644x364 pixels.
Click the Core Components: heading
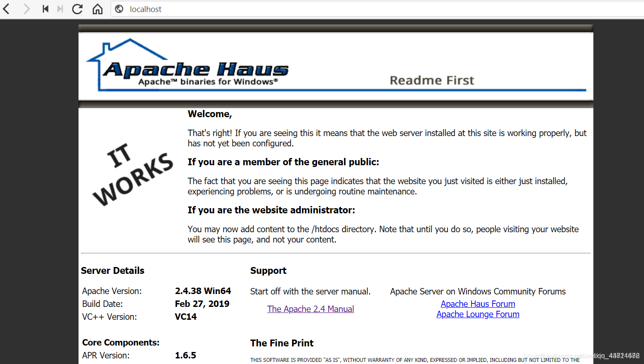click(x=121, y=343)
